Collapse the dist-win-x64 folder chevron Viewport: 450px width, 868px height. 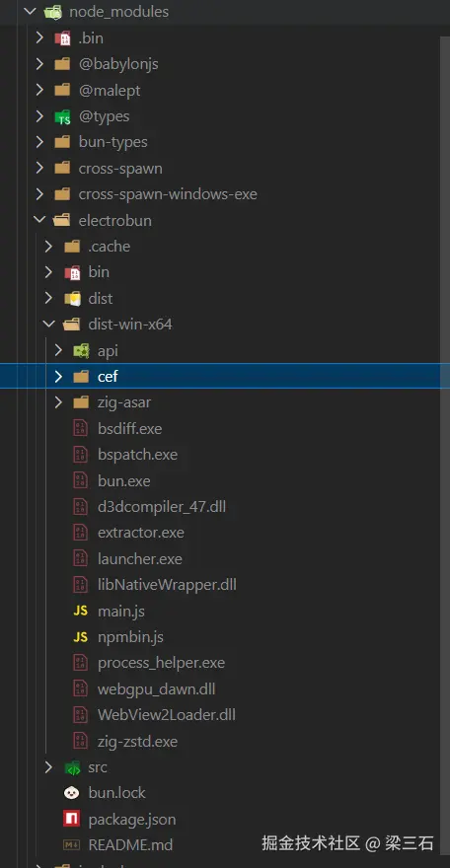coord(48,325)
